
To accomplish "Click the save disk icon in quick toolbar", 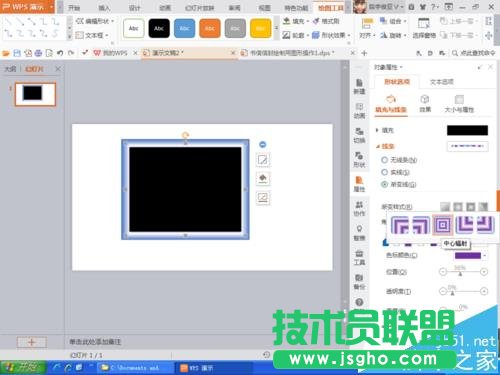I will 17,53.
